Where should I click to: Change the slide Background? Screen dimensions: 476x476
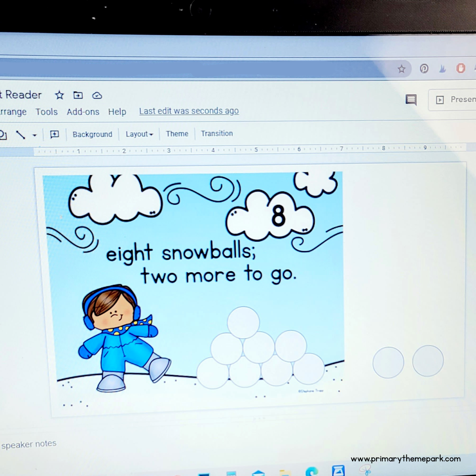92,134
